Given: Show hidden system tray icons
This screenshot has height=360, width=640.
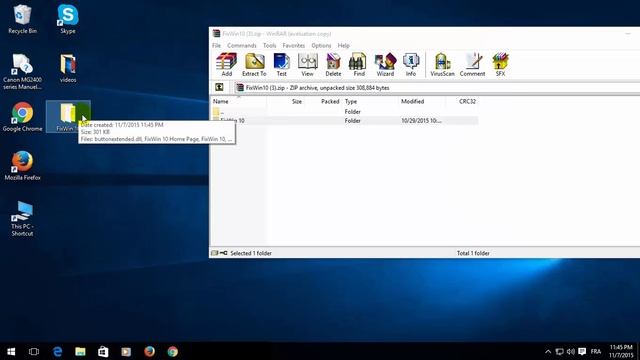Looking at the screenshot, I should pyautogui.click(x=548, y=351).
